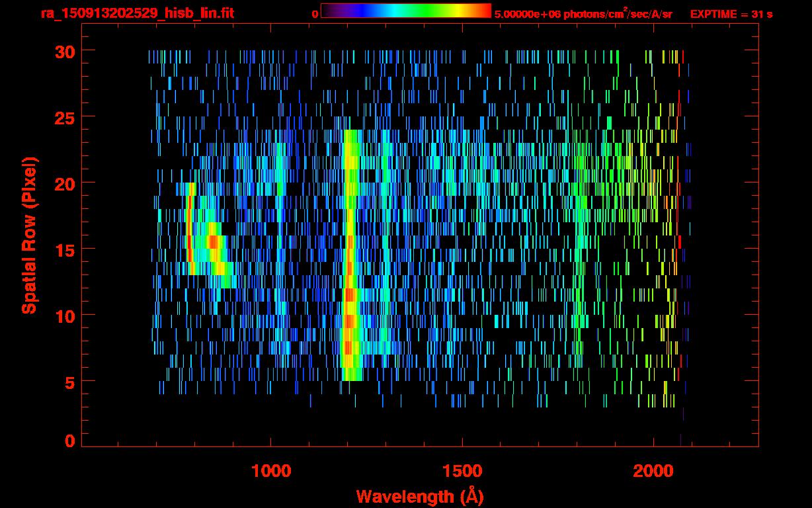Click the EXPTIME = 31 s text
Screen dimensions: 812x508
731,14
